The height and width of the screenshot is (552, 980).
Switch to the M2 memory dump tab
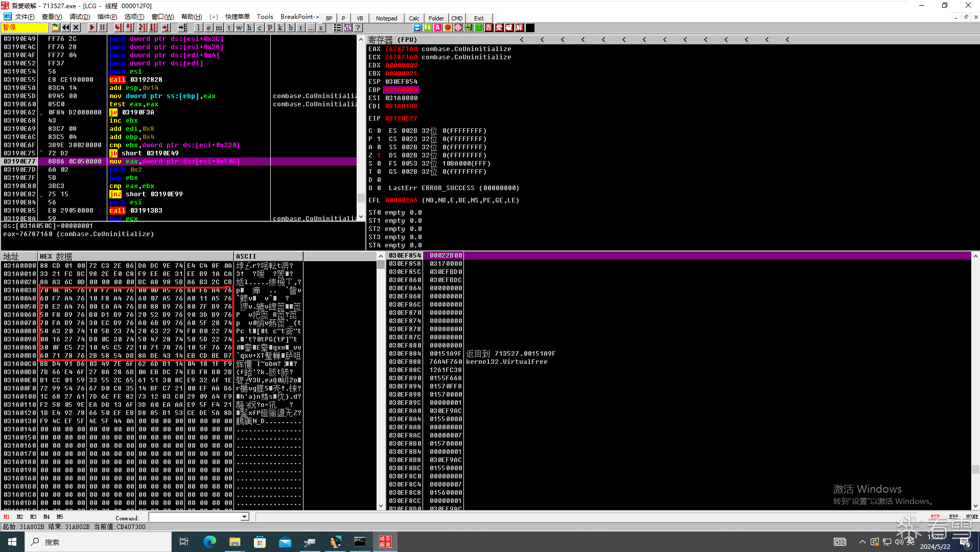(x=20, y=517)
